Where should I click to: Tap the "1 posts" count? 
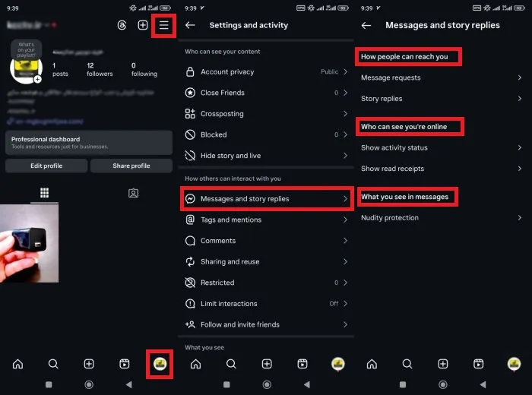60,70
